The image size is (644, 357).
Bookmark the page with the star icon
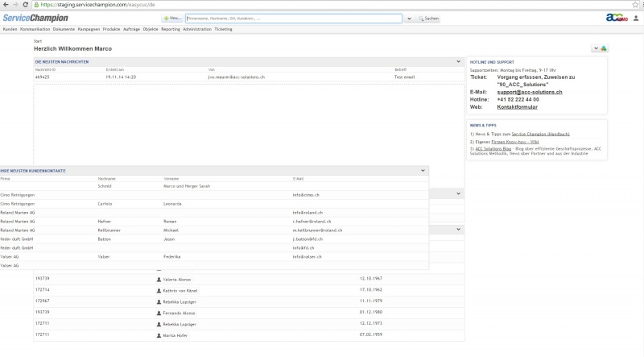[635, 5]
